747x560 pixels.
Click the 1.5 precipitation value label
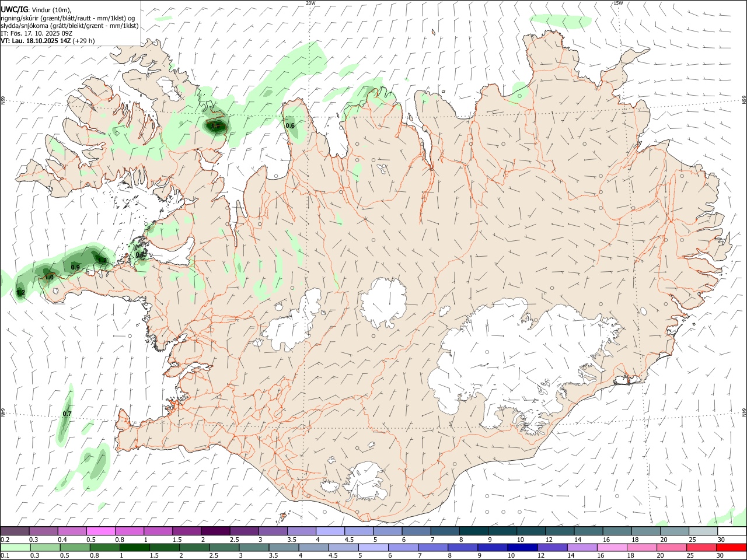click(x=215, y=126)
